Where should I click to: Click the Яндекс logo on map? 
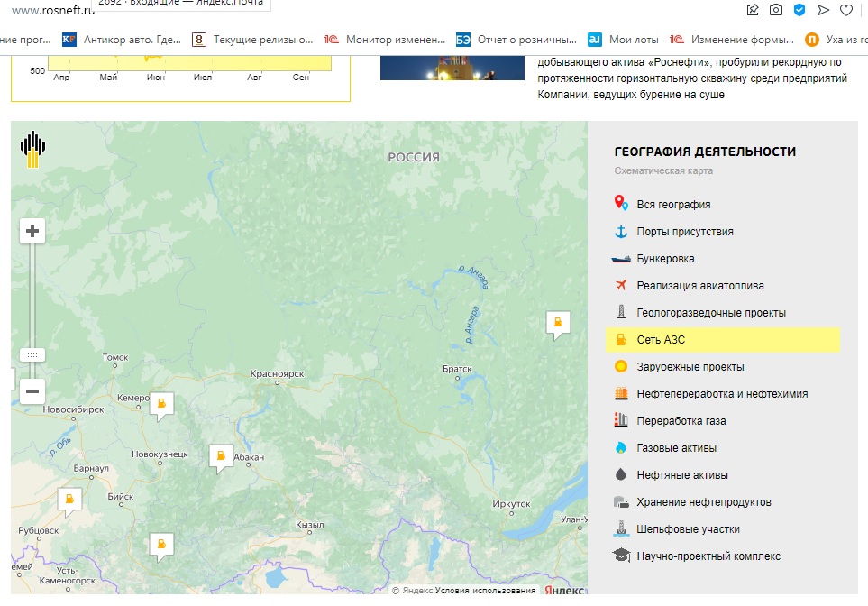click(564, 590)
